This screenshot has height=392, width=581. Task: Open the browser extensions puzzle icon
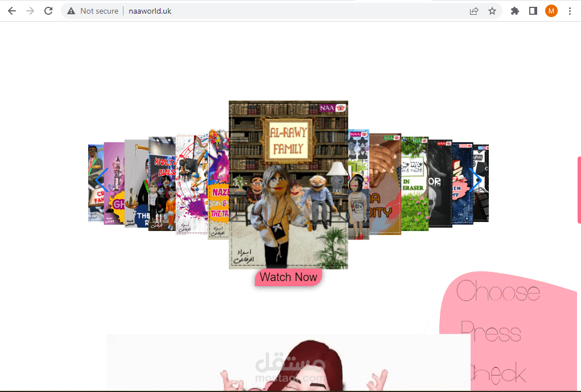tap(514, 11)
